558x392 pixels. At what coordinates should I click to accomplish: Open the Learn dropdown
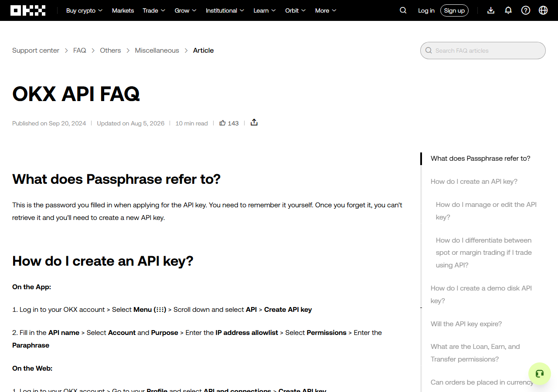[x=265, y=10]
